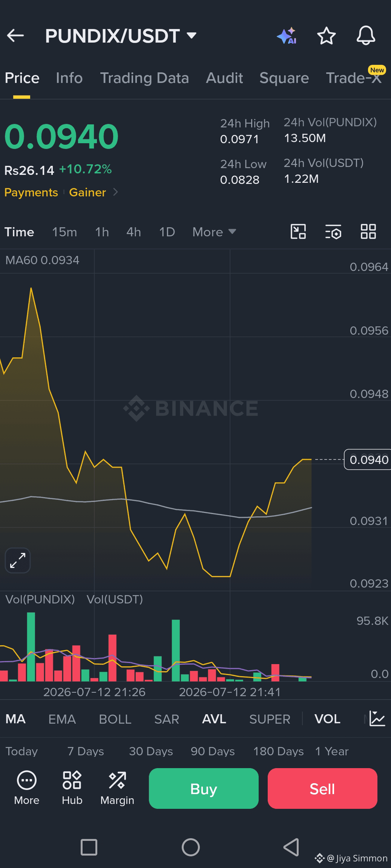Open the Gainer category chevron

click(x=116, y=192)
